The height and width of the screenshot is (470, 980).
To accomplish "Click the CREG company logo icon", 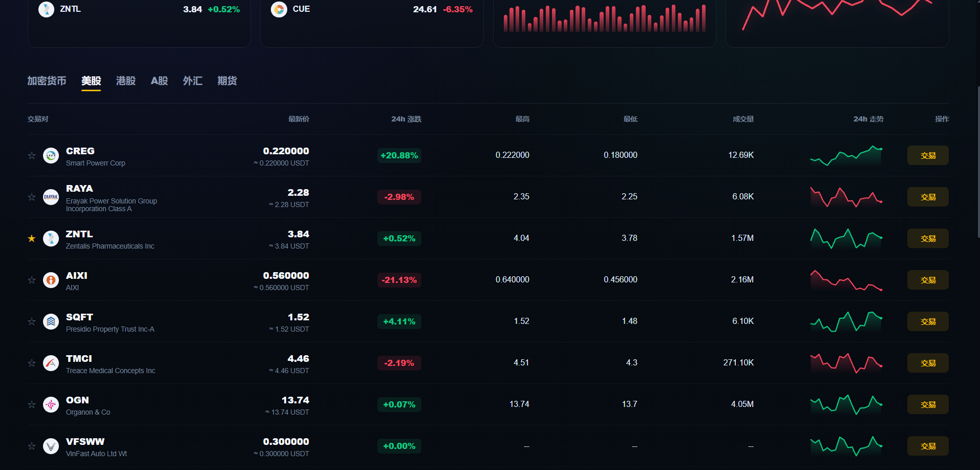I will tap(51, 155).
